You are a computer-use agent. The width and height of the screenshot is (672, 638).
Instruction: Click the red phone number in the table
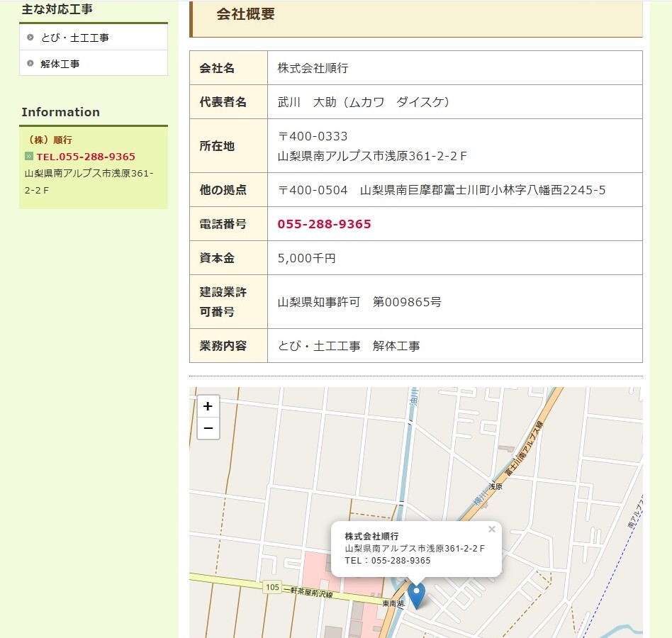tap(324, 224)
